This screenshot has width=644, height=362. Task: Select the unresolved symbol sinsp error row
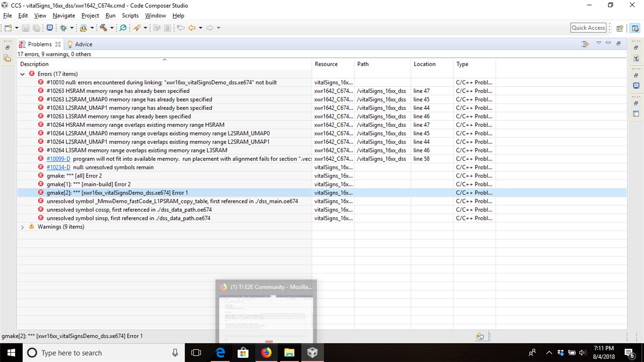321,218
